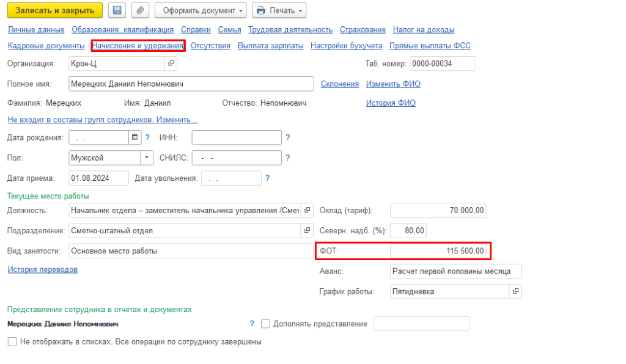Click the help question mark next to ИНН
Image resolution: width=626 pixels, height=364 pixels.
(288, 137)
